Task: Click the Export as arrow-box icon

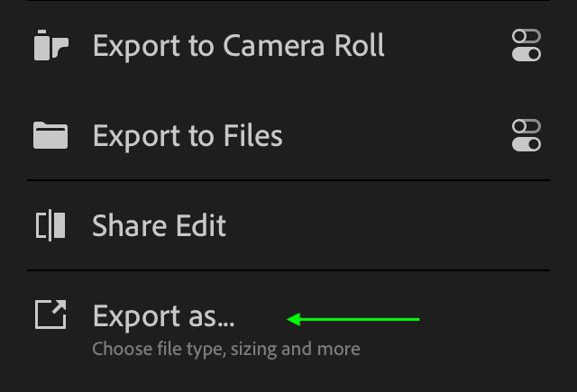Action: [50, 315]
